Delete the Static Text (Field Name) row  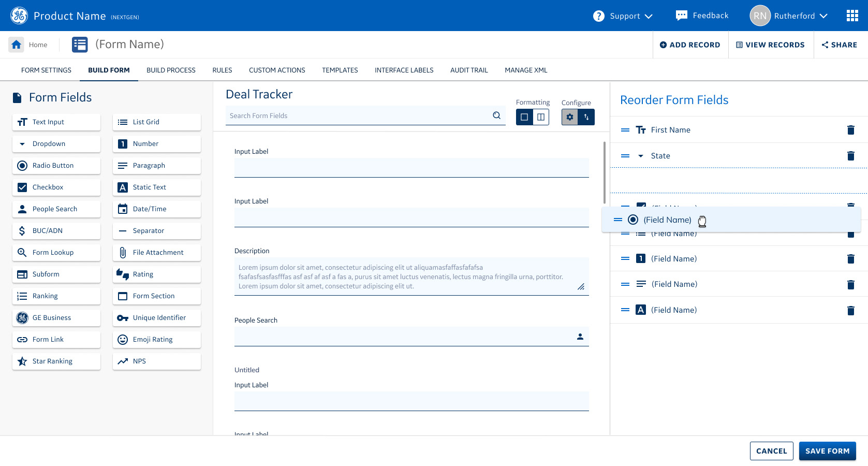pyautogui.click(x=850, y=310)
